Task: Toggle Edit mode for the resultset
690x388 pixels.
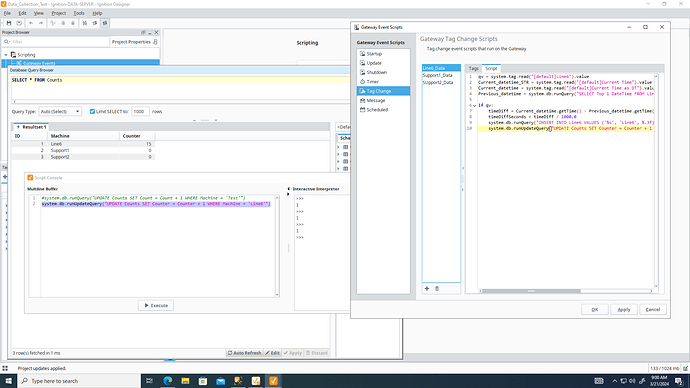Action: tap(272, 353)
